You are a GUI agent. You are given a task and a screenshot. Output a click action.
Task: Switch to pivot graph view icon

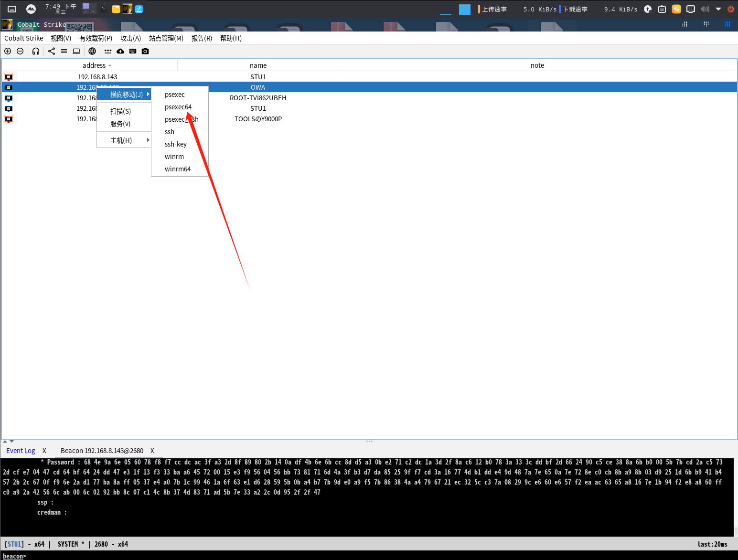52,51
